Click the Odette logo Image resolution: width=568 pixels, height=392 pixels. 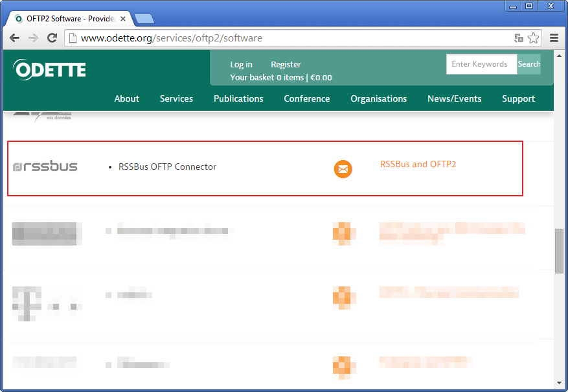[49, 69]
